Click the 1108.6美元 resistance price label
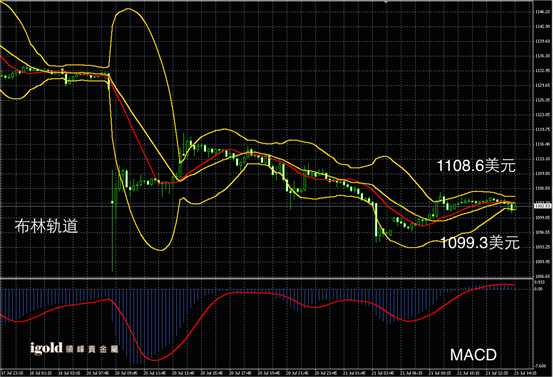Image resolution: width=553 pixels, height=377 pixels. coord(476,166)
